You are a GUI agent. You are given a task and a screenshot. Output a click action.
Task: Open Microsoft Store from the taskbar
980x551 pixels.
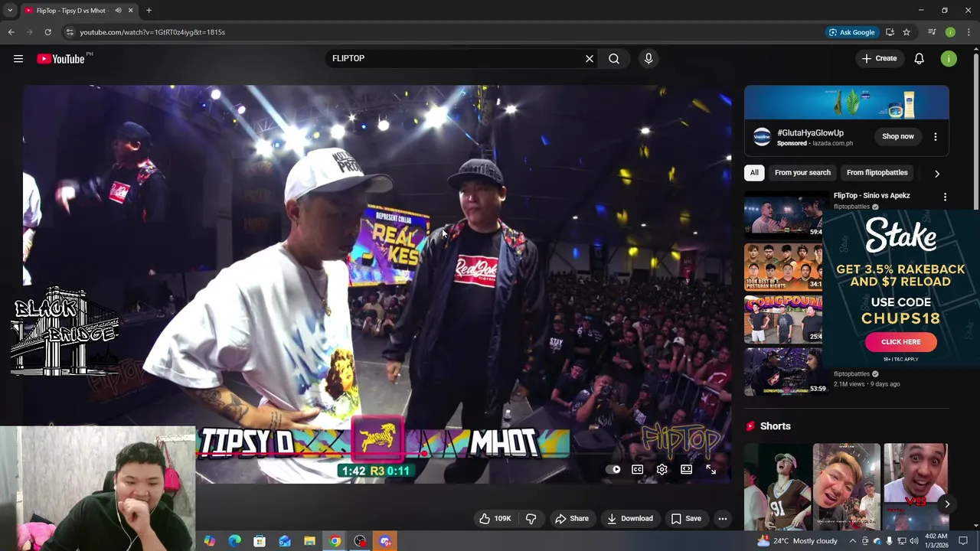click(x=260, y=541)
